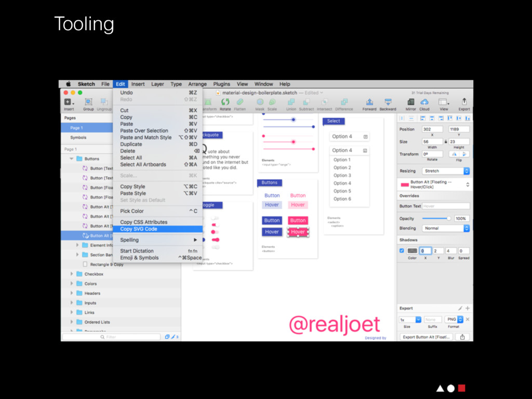
Task: Click the Ungroup toolbar icon
Action: [104, 102]
